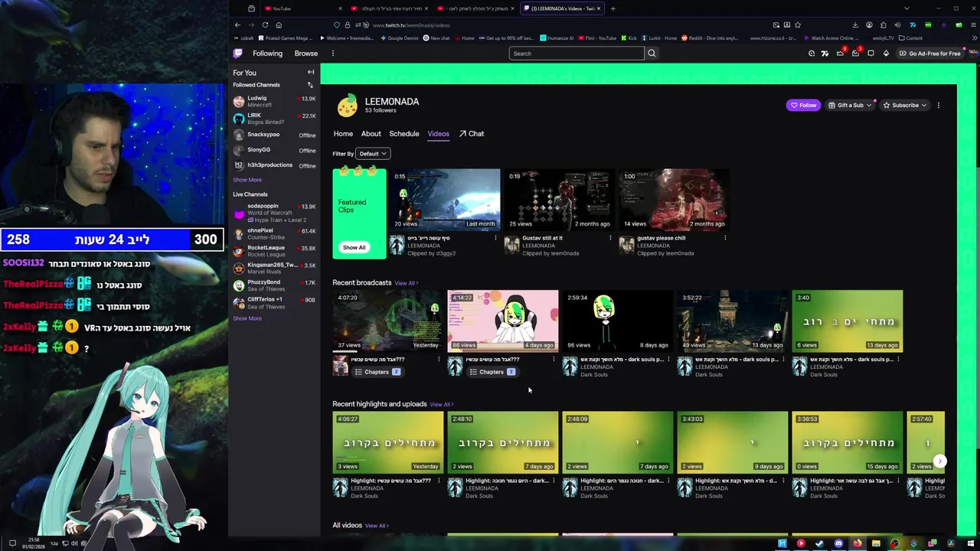Open the pink 4:14:22 broadcast thumbnail

pyautogui.click(x=503, y=321)
